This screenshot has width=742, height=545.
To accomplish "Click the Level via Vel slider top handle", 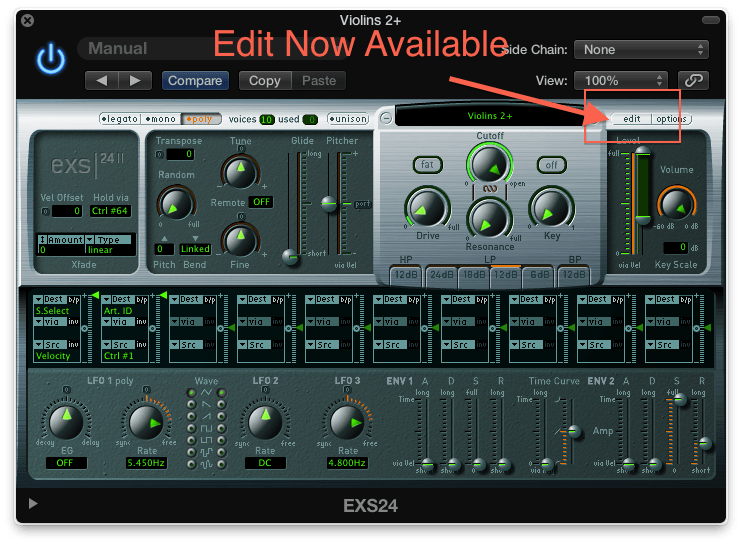I will point(642,151).
